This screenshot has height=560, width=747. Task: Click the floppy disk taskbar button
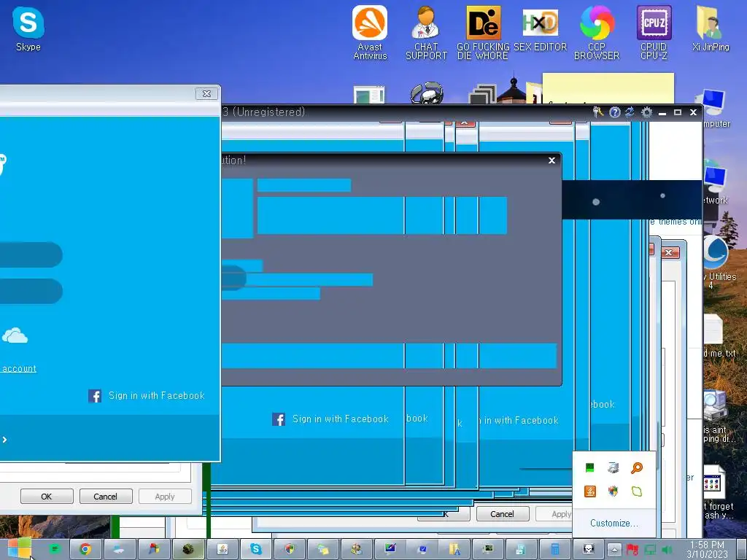(x=521, y=549)
